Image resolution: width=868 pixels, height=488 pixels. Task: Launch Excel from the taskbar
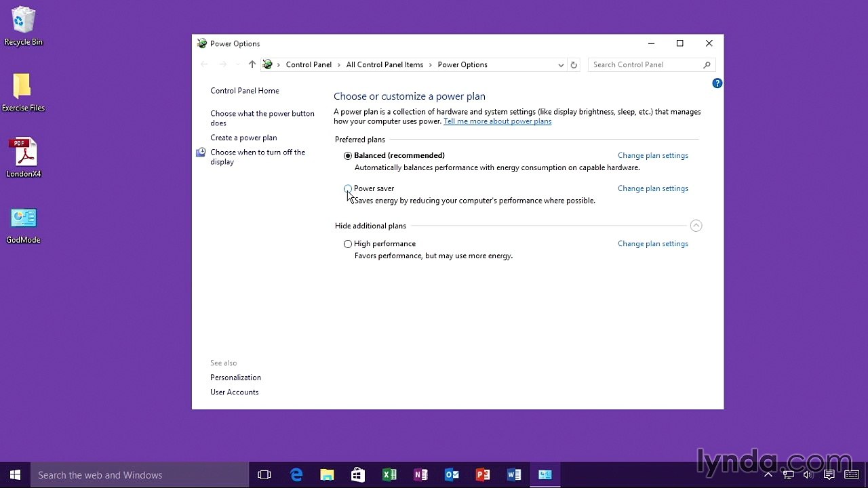pos(389,475)
